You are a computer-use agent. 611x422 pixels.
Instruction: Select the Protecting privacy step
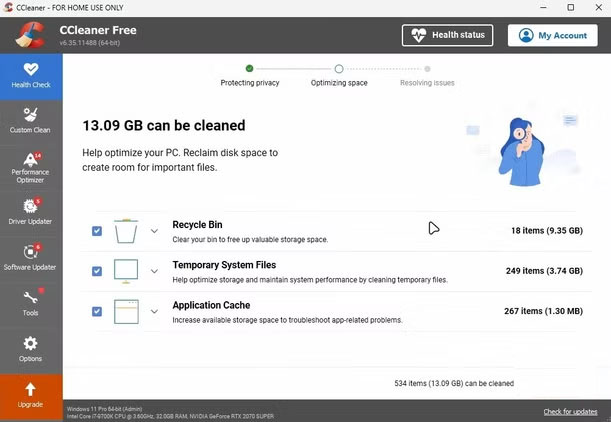(x=250, y=83)
